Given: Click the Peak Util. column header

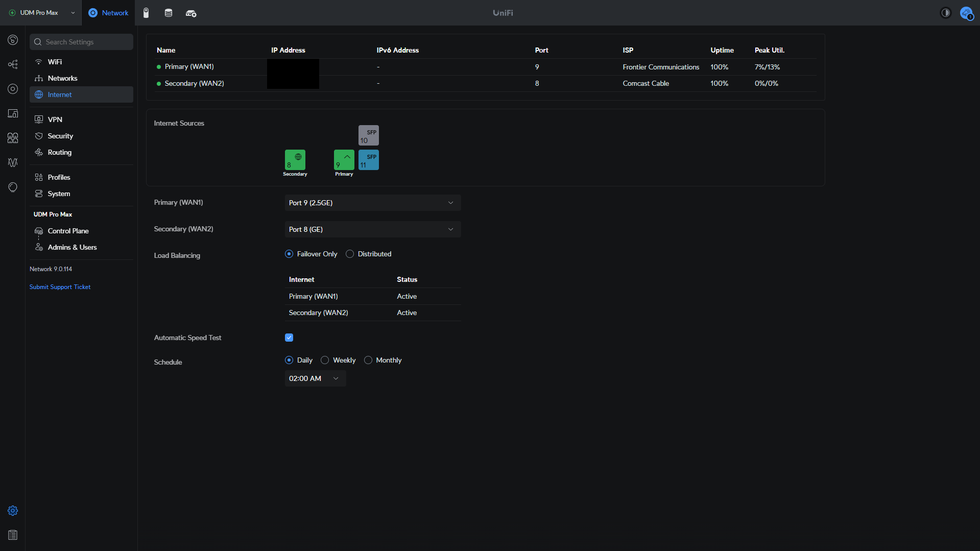Looking at the screenshot, I should click(x=770, y=50).
